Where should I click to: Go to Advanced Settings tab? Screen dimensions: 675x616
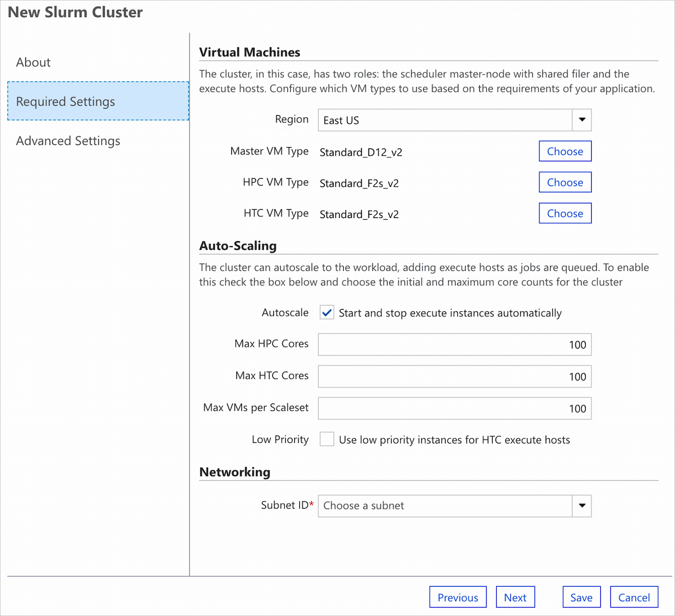pyautogui.click(x=68, y=141)
